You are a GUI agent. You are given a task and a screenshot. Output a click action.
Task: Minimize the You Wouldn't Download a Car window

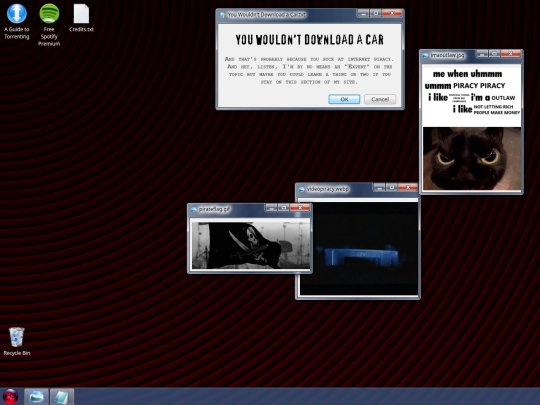(x=363, y=13)
